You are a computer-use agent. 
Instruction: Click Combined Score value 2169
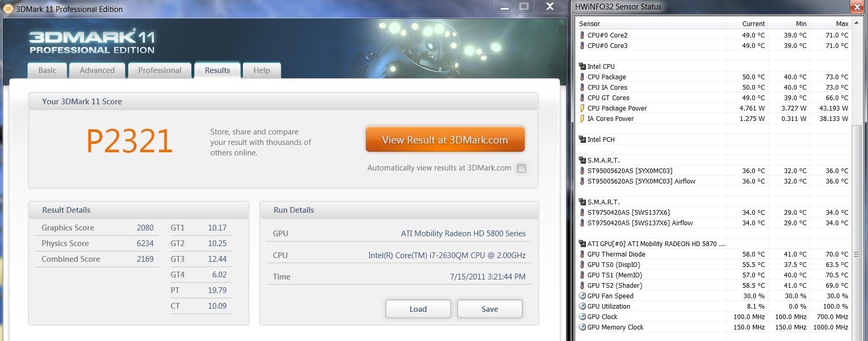[145, 259]
